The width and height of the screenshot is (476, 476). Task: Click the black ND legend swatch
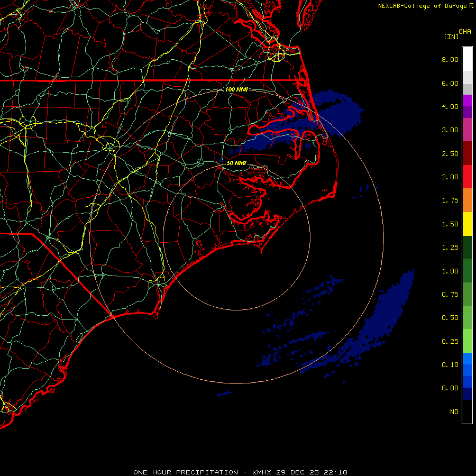(467, 411)
